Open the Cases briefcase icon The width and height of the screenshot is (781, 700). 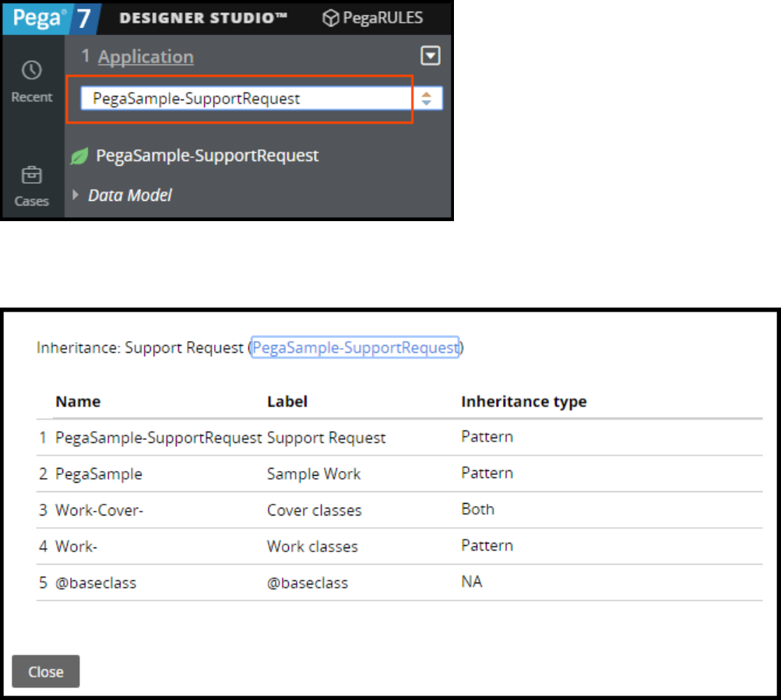point(31,175)
